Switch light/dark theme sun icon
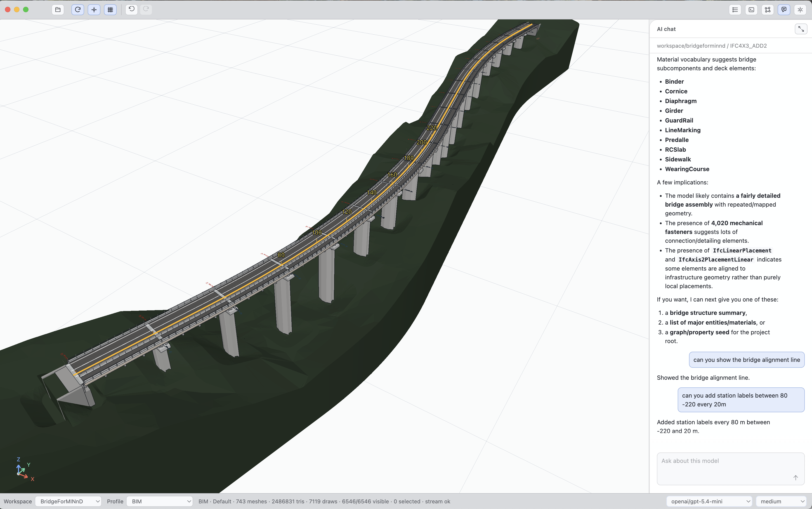Screen dimensions: 812x509 pos(800,9)
